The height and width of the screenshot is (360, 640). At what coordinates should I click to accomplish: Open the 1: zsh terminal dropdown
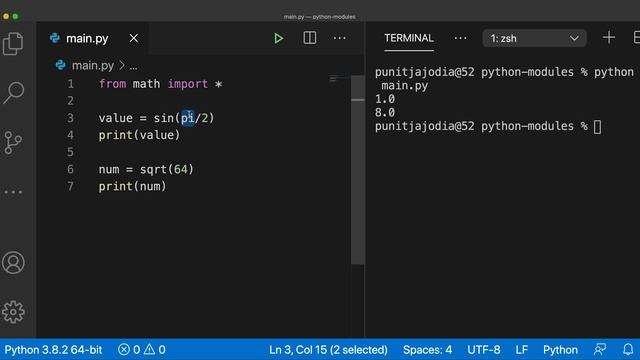click(x=534, y=38)
